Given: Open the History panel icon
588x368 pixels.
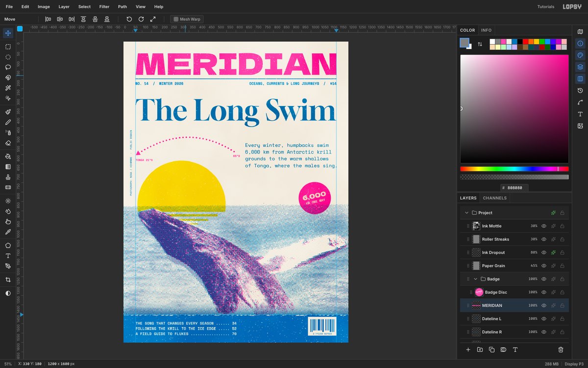Looking at the screenshot, I should [580, 91].
